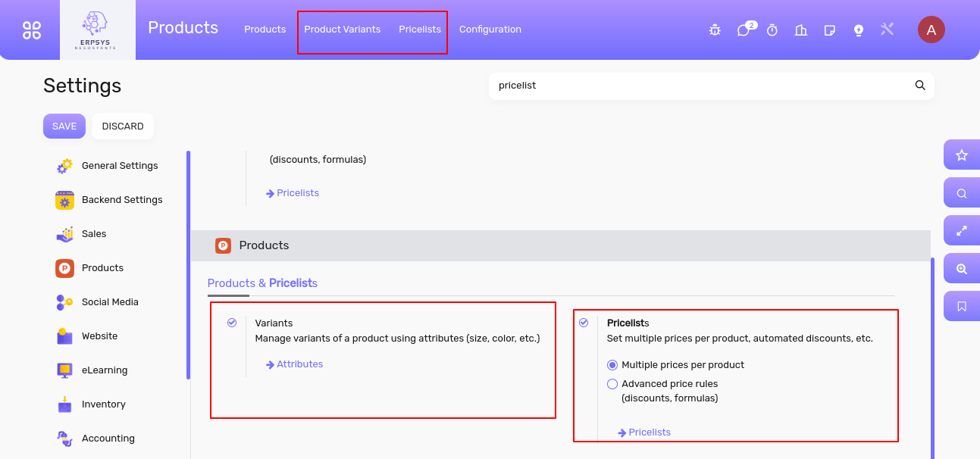Screen dimensions: 980x459
Task: Click the wrench tools icon
Action: 888,30
